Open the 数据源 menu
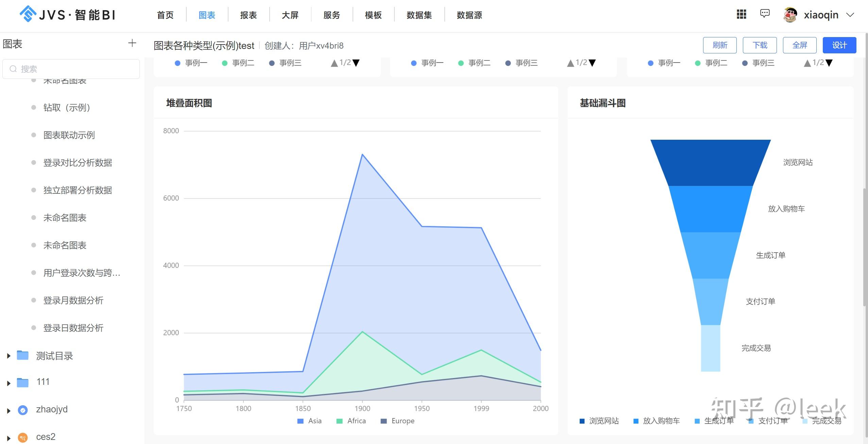868x444 pixels. pyautogui.click(x=470, y=15)
